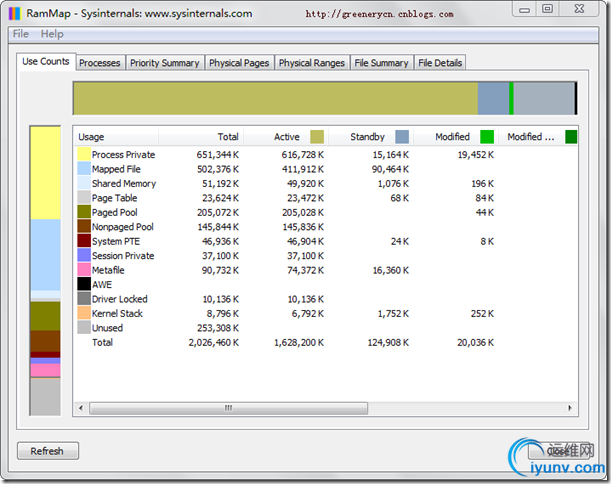Click the purple Session Private color box
Screen dimensions: 611x484
pos(84,255)
